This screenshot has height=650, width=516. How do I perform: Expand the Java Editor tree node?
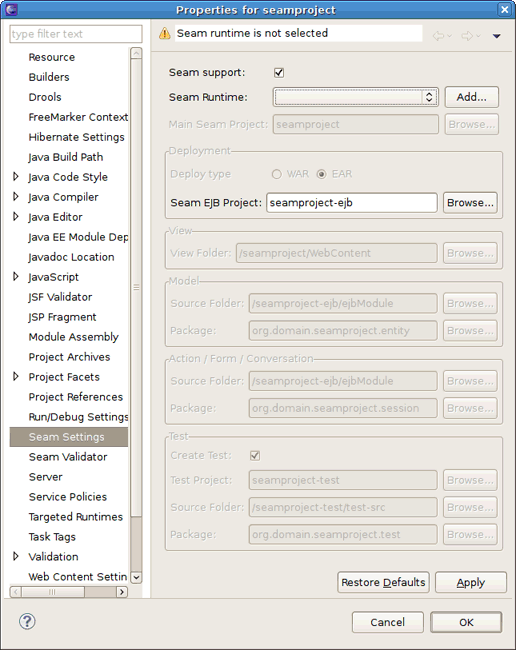click(16, 216)
